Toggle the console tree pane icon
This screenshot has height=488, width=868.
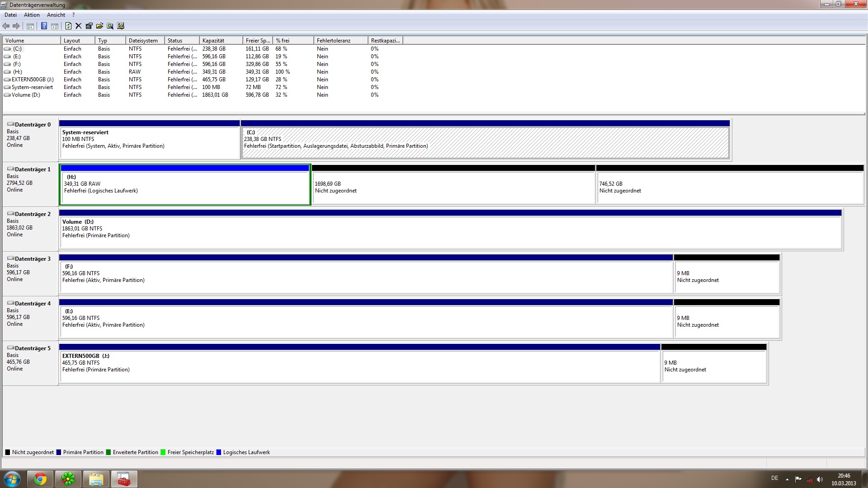[30, 26]
